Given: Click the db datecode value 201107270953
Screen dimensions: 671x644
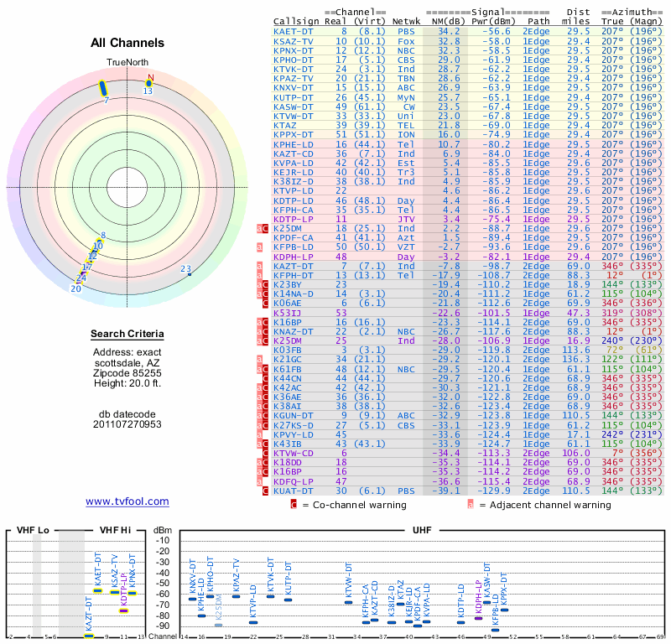Looking at the screenshot, I should point(127,424).
